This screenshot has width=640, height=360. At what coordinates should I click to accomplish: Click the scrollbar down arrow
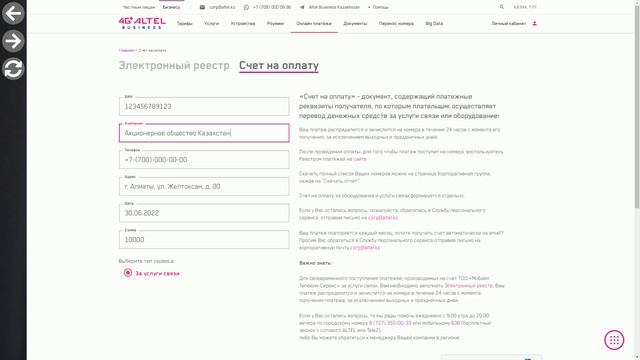(x=637, y=357)
